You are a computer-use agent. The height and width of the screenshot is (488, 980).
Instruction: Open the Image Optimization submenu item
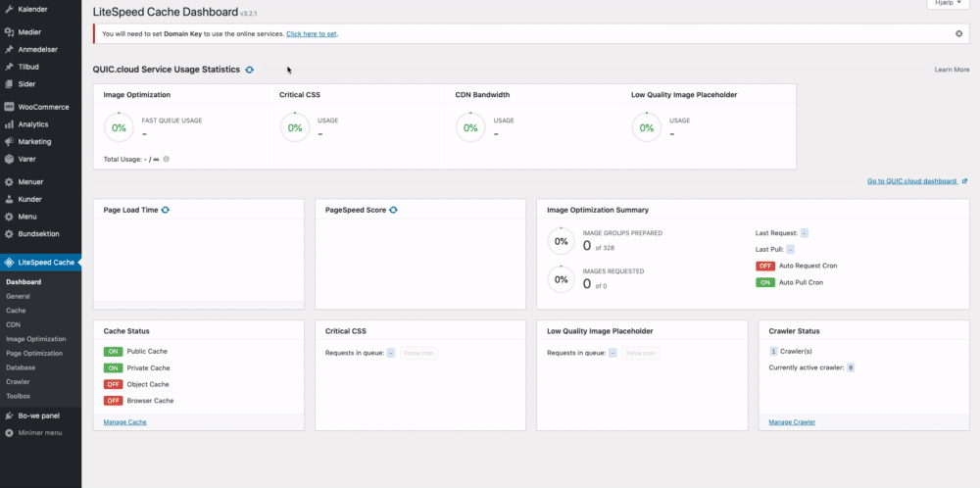click(x=35, y=339)
